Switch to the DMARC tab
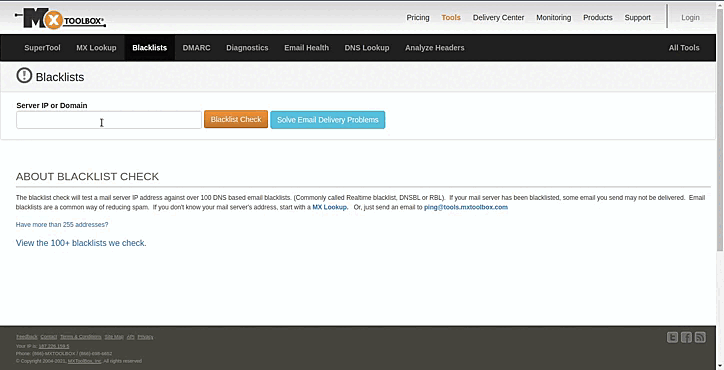The image size is (724, 370). (x=196, y=48)
